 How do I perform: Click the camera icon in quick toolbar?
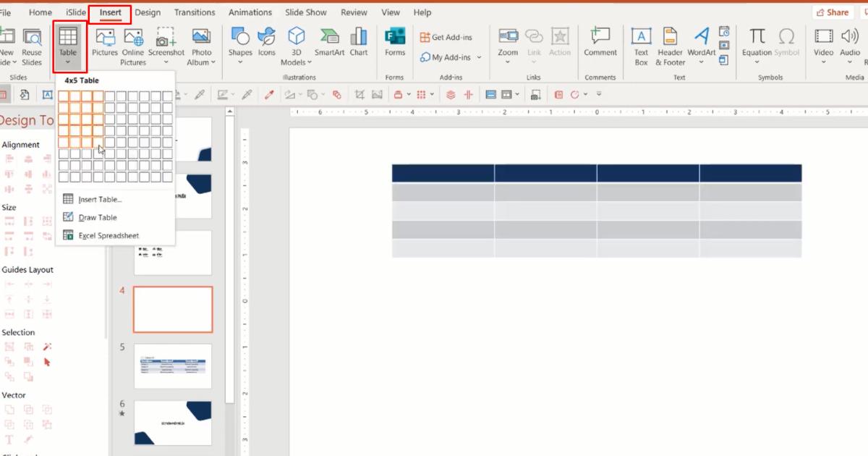pos(535,94)
